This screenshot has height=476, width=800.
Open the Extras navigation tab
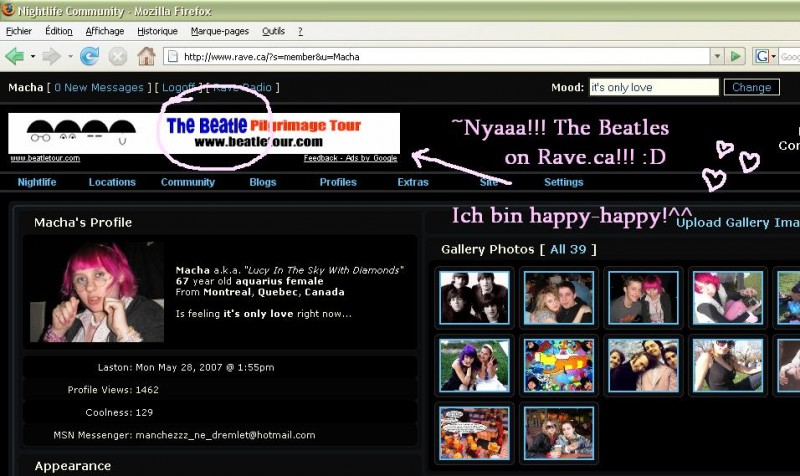tap(413, 182)
